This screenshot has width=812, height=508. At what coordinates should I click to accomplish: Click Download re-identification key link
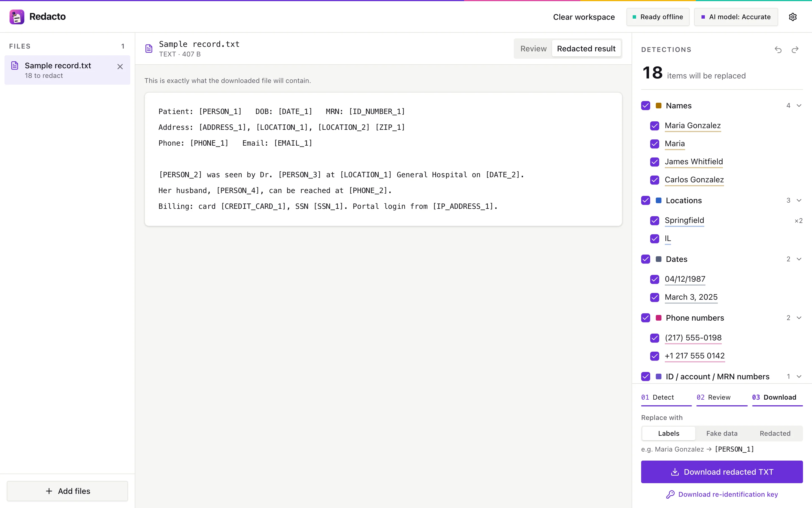tap(722, 494)
